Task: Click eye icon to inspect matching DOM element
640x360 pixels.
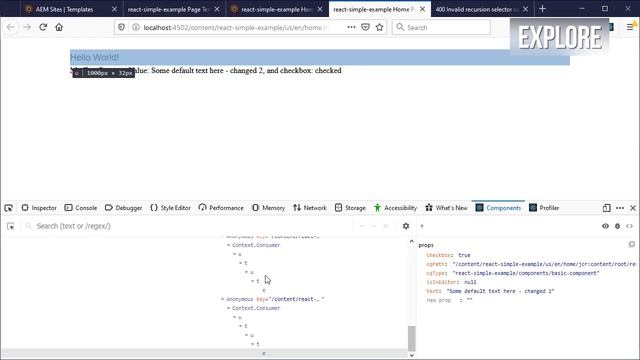Action: [x=605, y=226]
